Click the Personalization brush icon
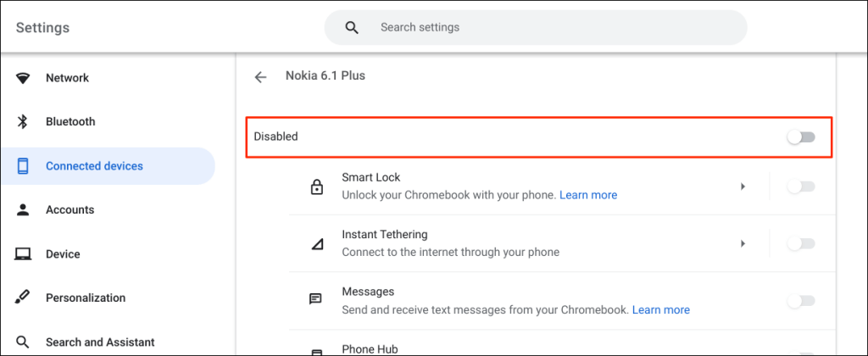Screen dimensions: 868x356 click(x=23, y=298)
